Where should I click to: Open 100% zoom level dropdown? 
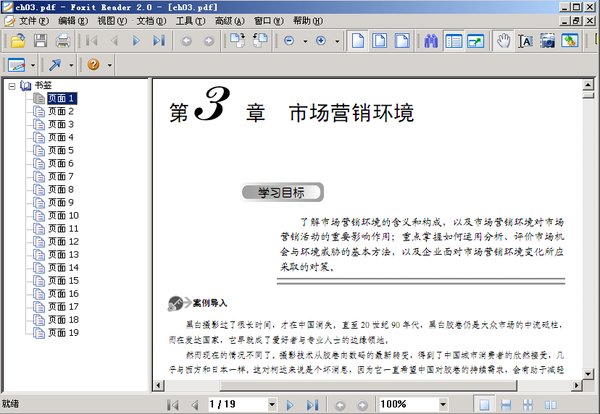click(443, 404)
